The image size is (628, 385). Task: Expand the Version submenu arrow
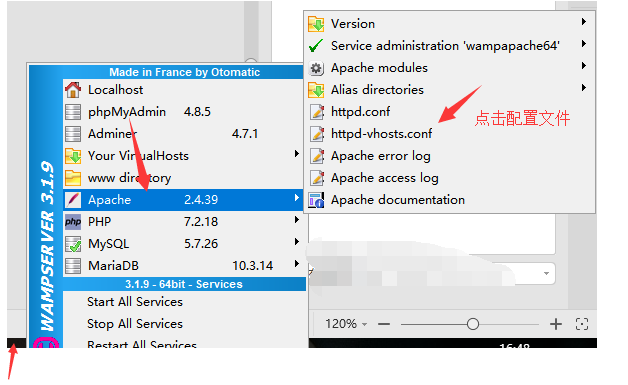[584, 22]
